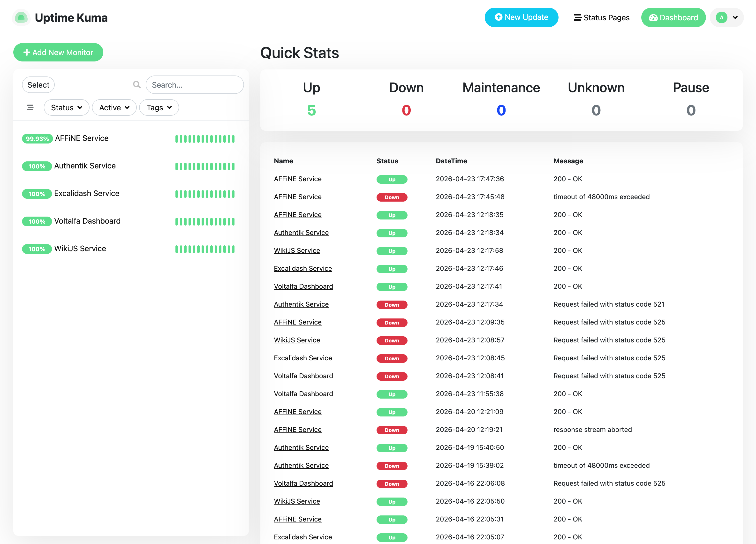
Task: Click 'Request failed with status code 521'
Action: pos(609,304)
